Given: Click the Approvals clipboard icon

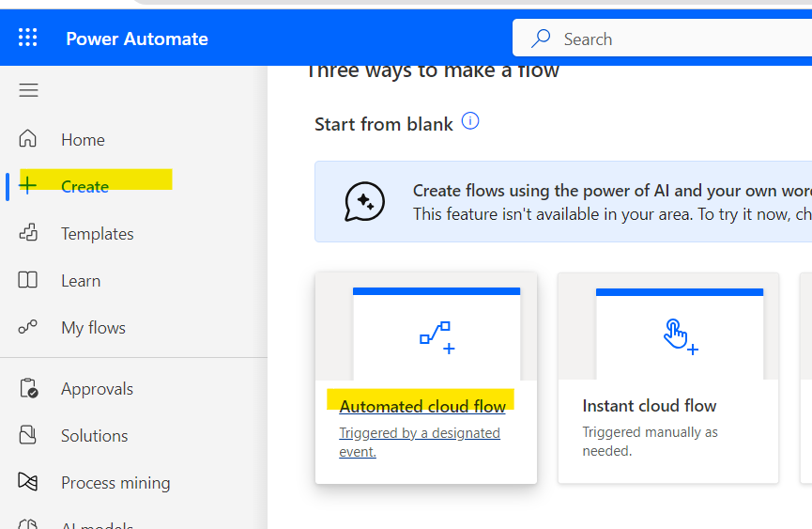Looking at the screenshot, I should tap(28, 388).
